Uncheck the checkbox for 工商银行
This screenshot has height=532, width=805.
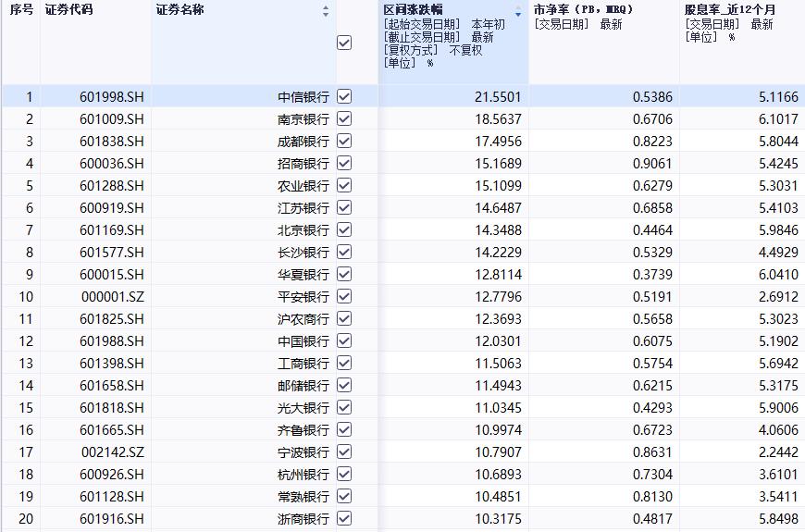click(x=344, y=363)
